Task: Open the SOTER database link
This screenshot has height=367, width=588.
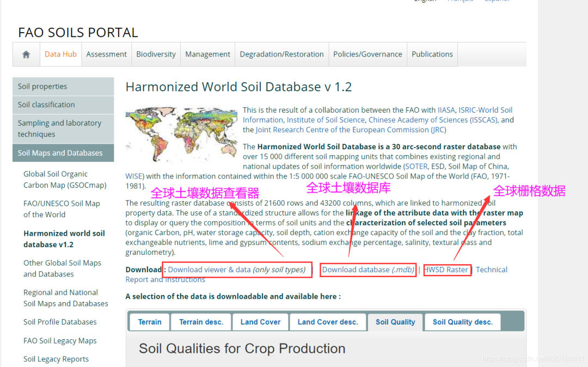Action: tap(416, 166)
